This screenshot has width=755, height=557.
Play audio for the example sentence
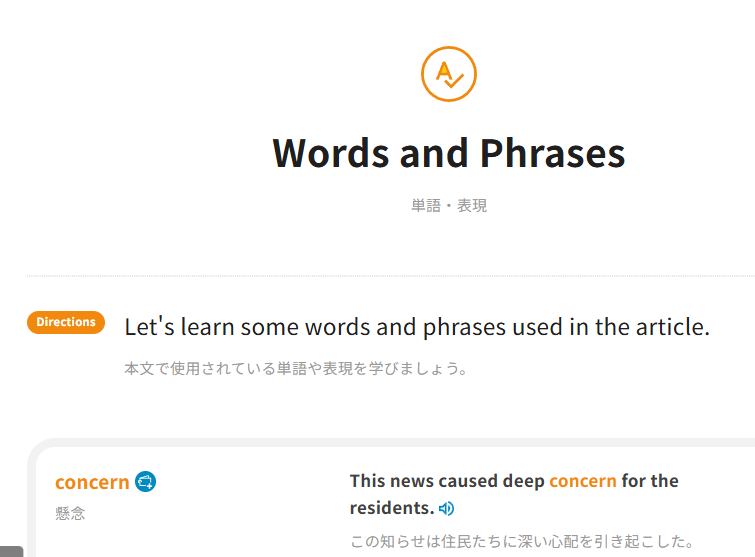pyautogui.click(x=446, y=508)
